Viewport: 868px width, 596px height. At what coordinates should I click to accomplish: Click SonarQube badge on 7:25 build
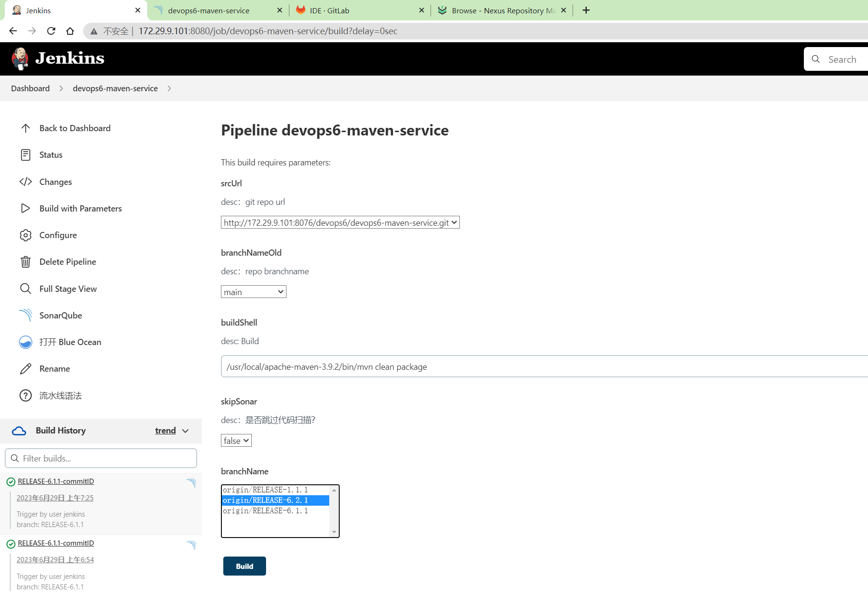(191, 483)
